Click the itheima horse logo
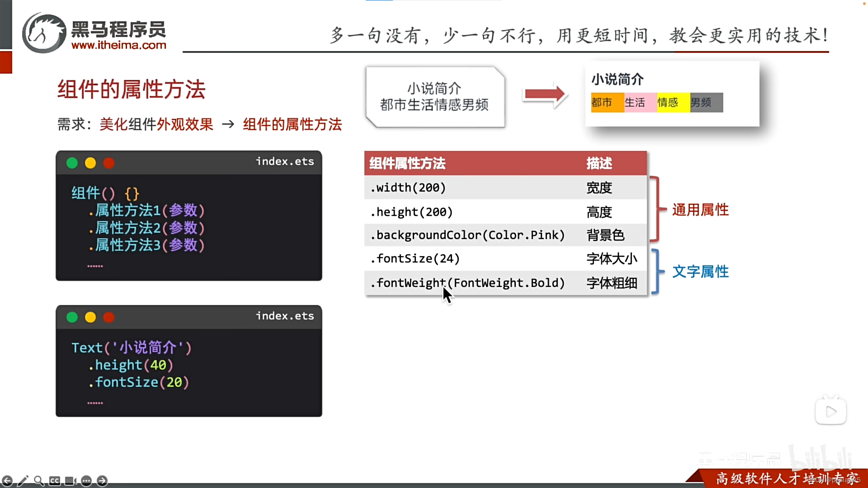868x488 pixels. click(x=44, y=33)
